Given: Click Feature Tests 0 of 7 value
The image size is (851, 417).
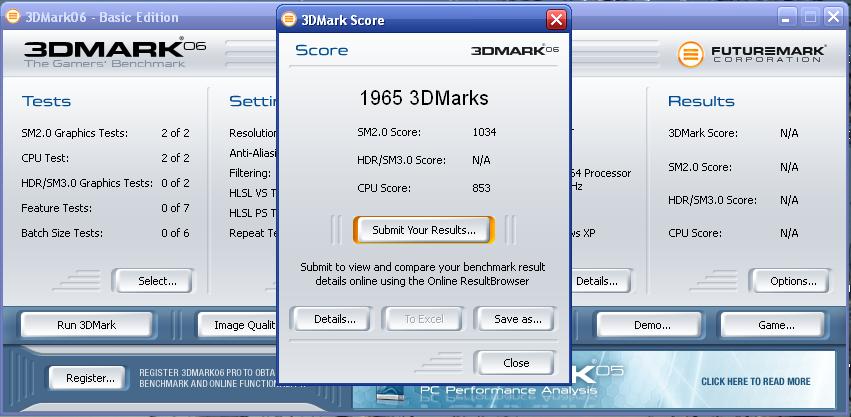Looking at the screenshot, I should coord(175,208).
